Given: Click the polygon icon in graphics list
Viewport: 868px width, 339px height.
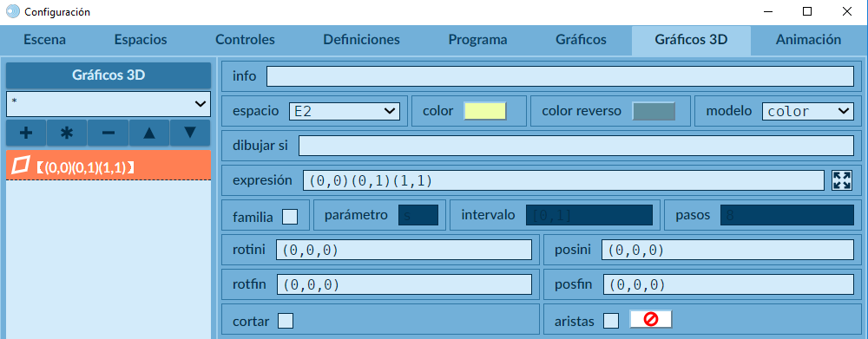Looking at the screenshot, I should (x=21, y=165).
